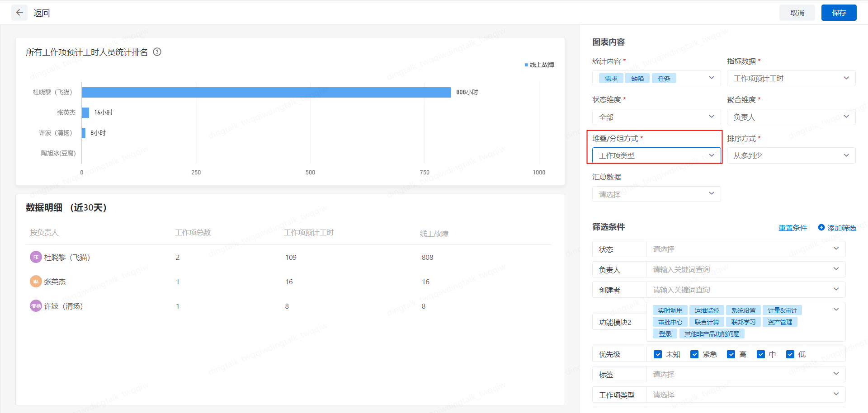
Task: Click the 登录 module tag
Action: (665, 334)
